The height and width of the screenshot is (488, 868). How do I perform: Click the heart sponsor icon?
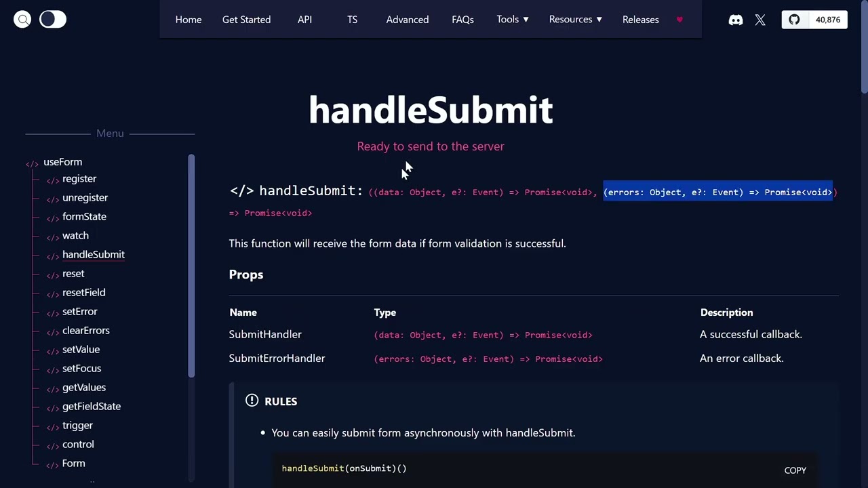point(679,20)
